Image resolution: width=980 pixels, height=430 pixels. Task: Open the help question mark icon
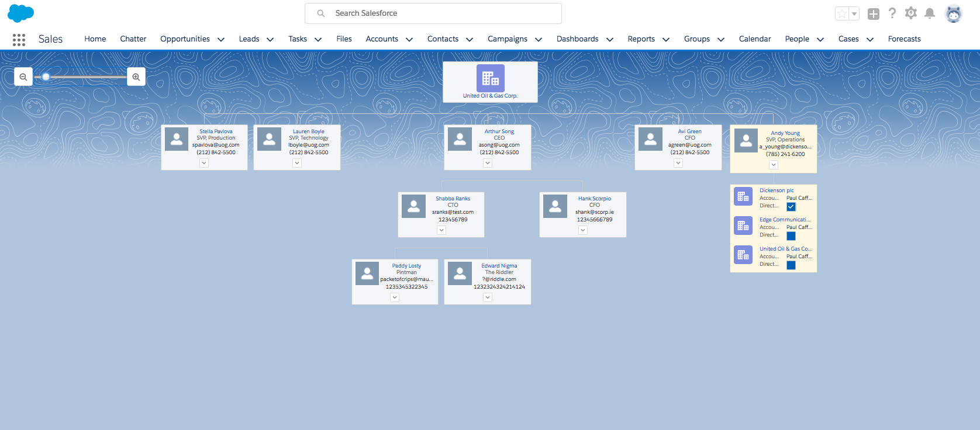pos(892,13)
